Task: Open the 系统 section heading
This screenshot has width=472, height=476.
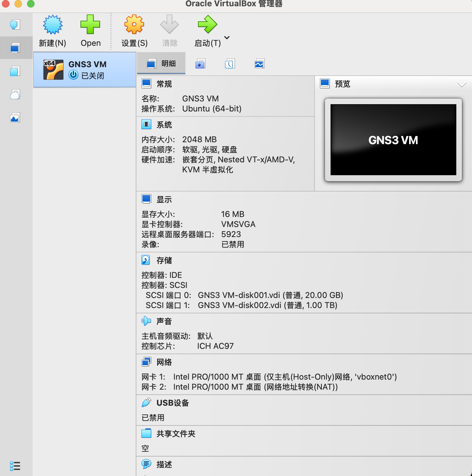Action: pos(164,125)
